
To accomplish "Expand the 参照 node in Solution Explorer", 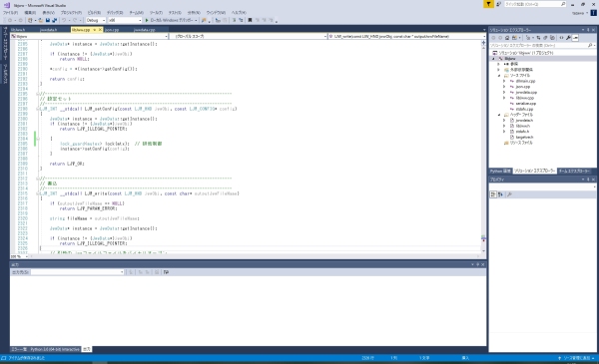I will point(498,64).
